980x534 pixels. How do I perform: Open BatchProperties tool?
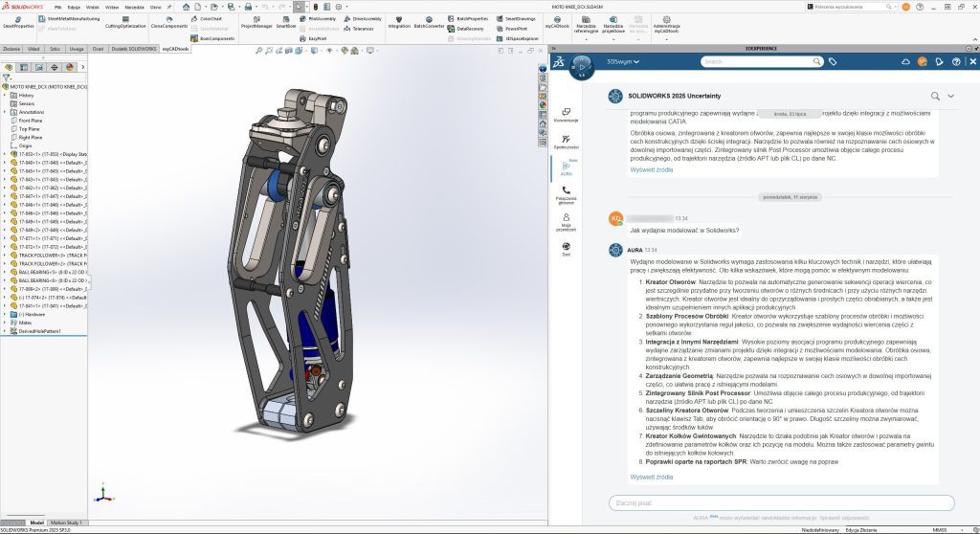click(x=468, y=19)
